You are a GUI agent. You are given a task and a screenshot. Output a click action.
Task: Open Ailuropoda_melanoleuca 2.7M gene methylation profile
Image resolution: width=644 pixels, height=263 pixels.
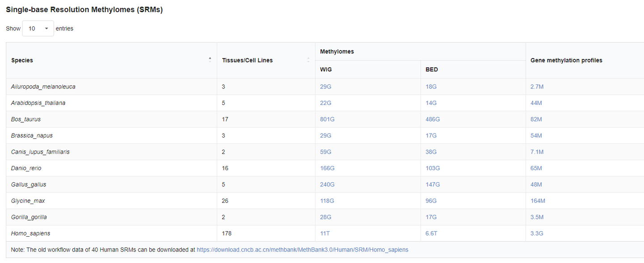click(x=537, y=87)
